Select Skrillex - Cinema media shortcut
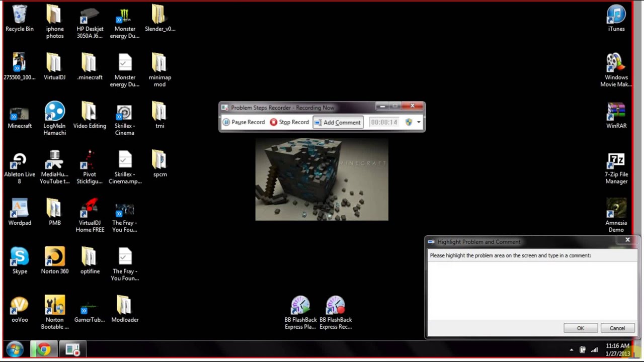Viewport: 644px width, 362px height. point(124,119)
